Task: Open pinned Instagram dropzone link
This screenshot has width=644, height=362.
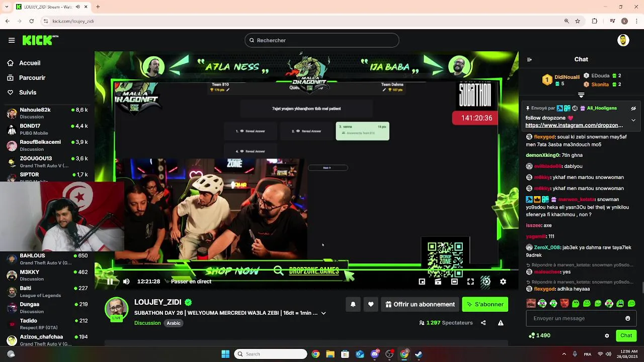Action: (574, 125)
